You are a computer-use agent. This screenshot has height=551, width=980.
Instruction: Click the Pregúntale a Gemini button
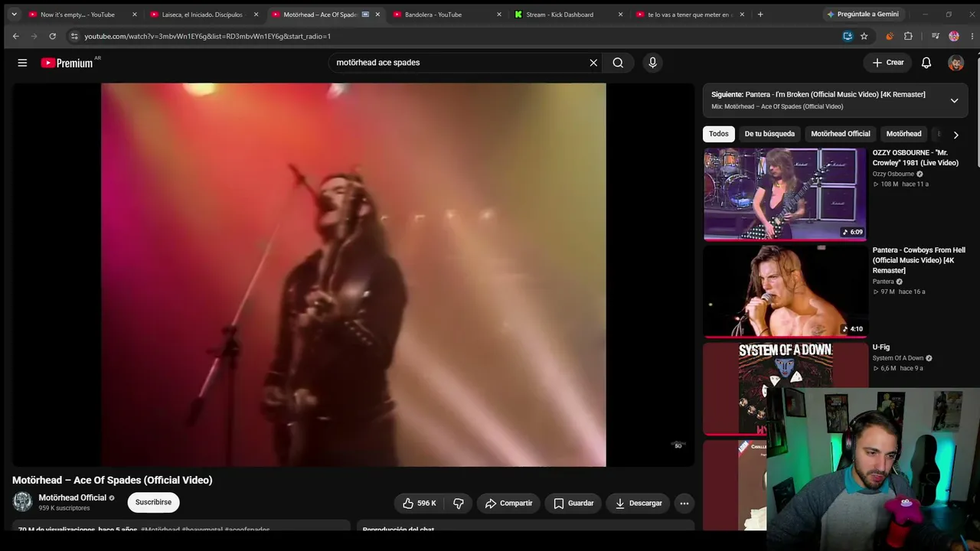click(x=863, y=15)
